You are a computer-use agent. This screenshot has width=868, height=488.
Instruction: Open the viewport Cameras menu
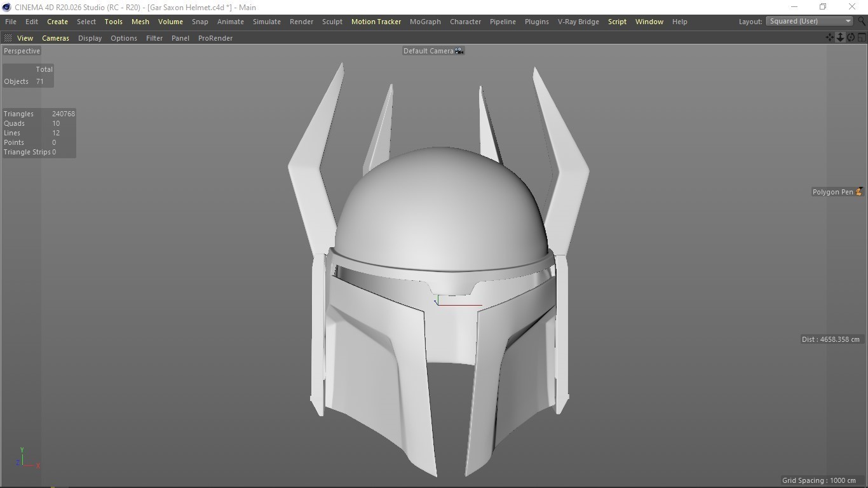(x=55, y=38)
